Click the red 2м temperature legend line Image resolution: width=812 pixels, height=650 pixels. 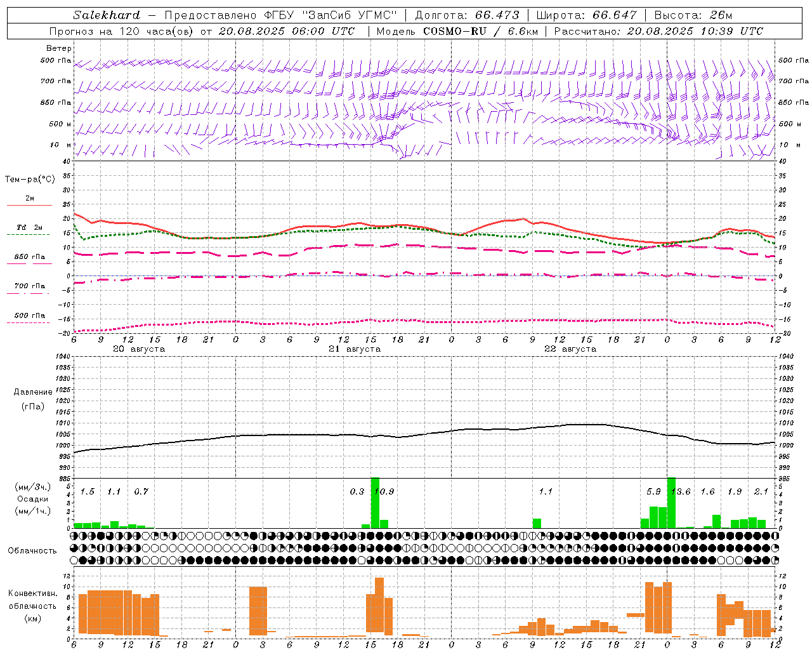coord(29,205)
